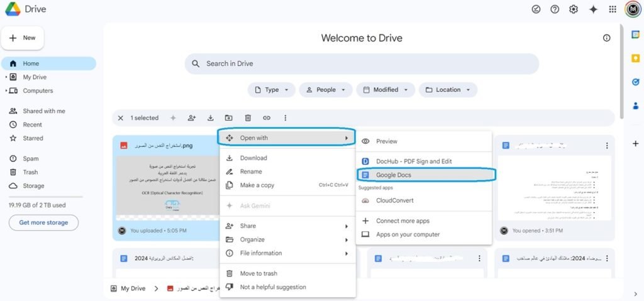Open three-dot menu on top-right document card
This screenshot has width=644, height=301.
click(607, 145)
